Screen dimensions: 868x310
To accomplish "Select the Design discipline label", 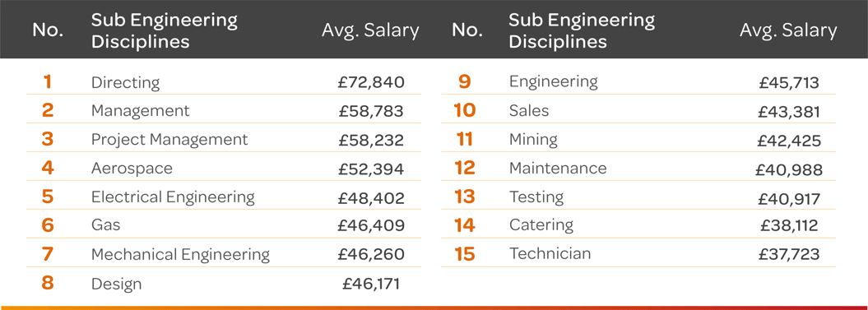I will point(116,284).
